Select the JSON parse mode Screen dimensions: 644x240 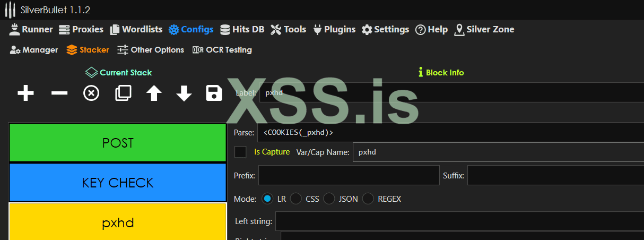[329, 199]
